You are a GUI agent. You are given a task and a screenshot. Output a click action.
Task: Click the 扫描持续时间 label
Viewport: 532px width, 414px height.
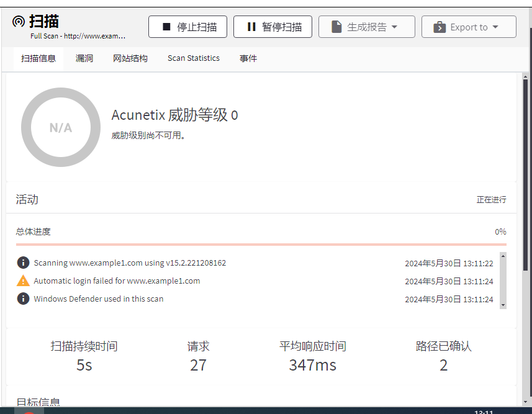[84, 346]
